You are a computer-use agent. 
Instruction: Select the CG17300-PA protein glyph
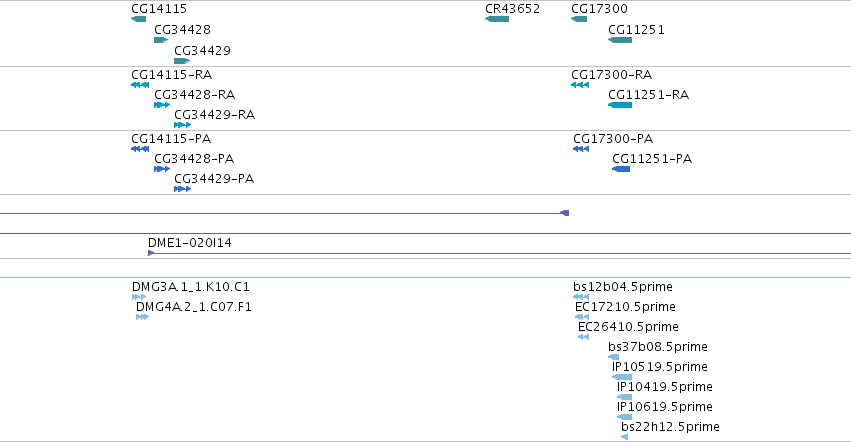click(581, 149)
